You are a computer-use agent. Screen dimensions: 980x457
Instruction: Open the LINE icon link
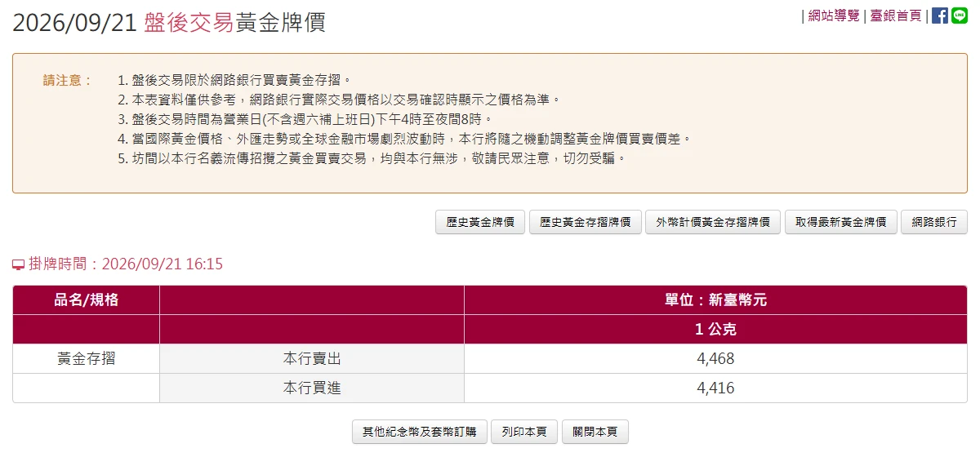click(x=960, y=16)
